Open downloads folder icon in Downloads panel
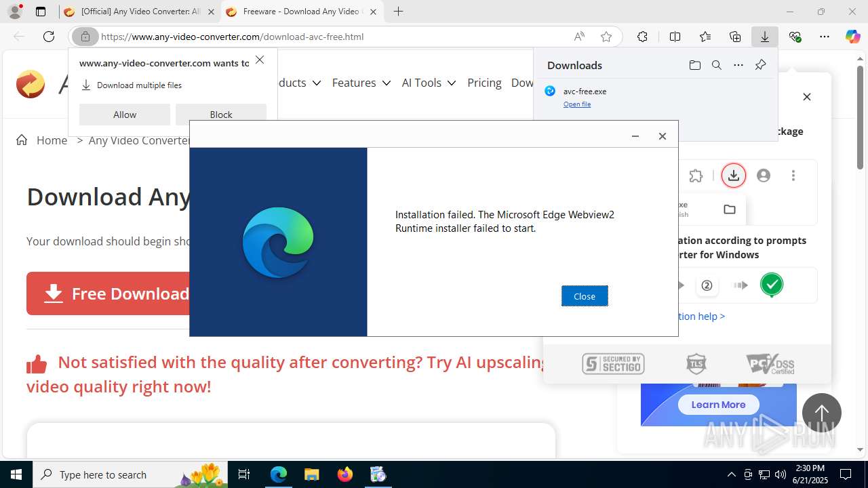868x488 pixels. (x=694, y=65)
